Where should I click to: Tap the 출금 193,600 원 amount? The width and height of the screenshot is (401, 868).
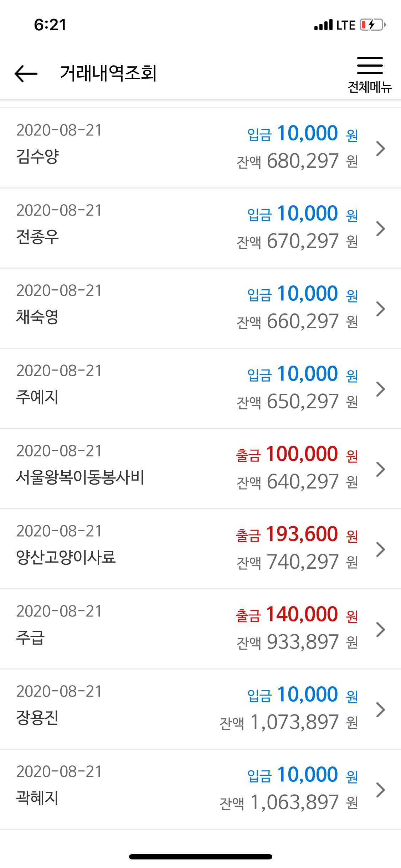point(297,534)
